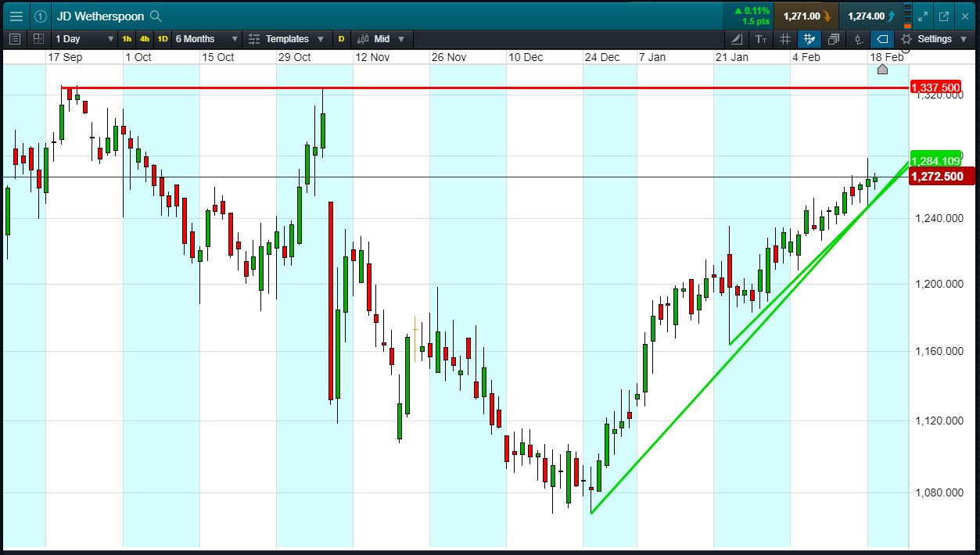This screenshot has height=555, width=980.
Task: Click the yellow D default template button
Action: pyautogui.click(x=341, y=39)
